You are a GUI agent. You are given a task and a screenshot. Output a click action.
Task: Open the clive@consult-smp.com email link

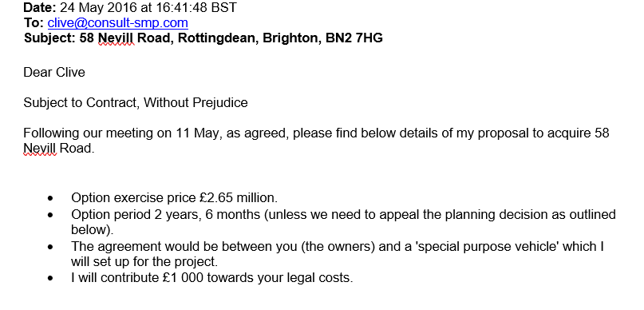(x=118, y=22)
